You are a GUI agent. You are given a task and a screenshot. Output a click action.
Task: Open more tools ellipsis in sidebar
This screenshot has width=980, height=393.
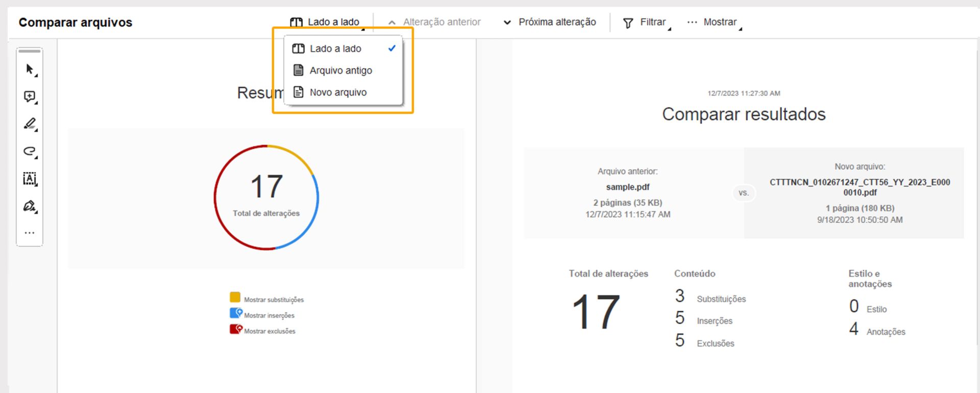coord(30,233)
